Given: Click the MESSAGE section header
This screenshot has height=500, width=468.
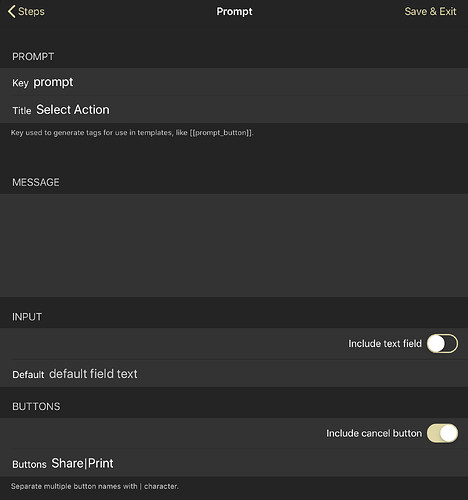Looking at the screenshot, I should click(36, 182).
